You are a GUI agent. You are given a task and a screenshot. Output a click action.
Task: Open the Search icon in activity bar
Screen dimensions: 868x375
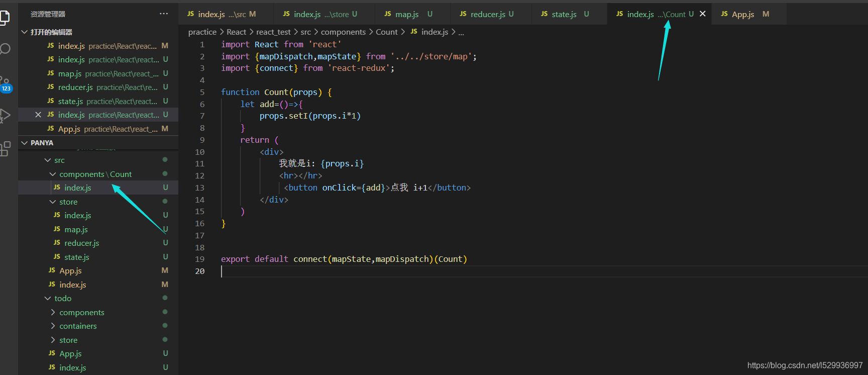(5, 49)
